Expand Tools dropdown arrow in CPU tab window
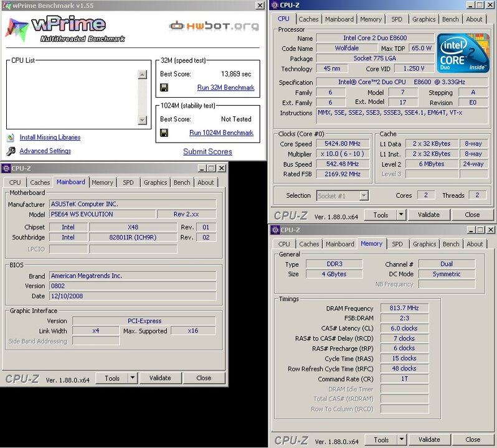This screenshot has width=497, height=448. 401,215
